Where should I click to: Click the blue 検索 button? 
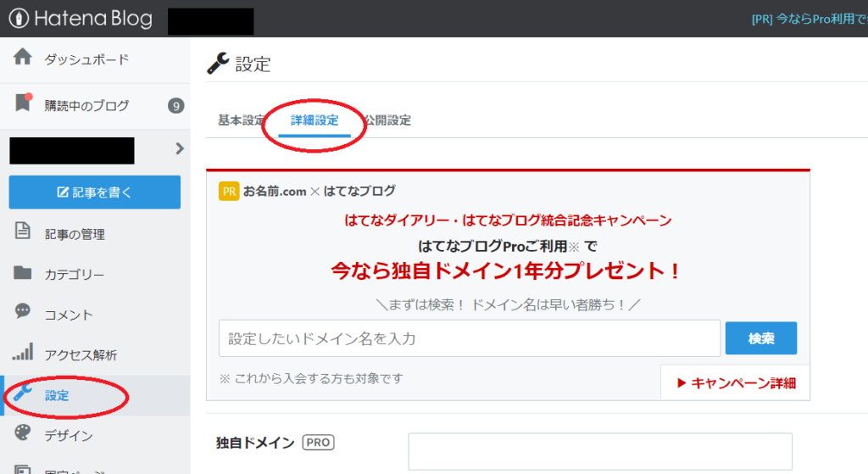[760, 338]
